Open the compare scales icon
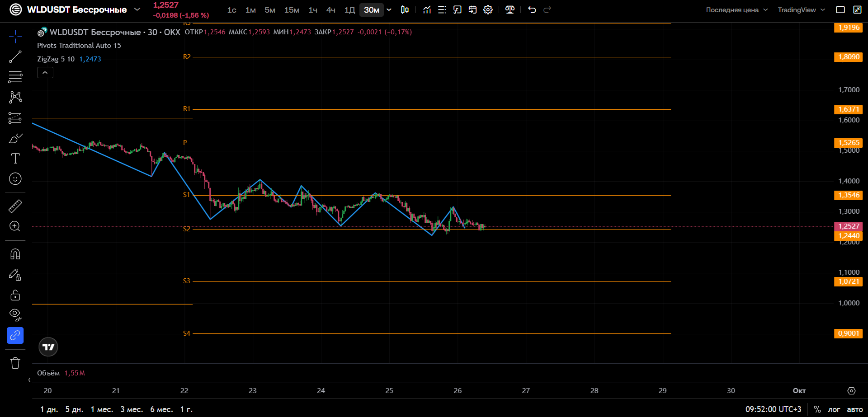Image resolution: width=868 pixels, height=417 pixels. coord(510,10)
